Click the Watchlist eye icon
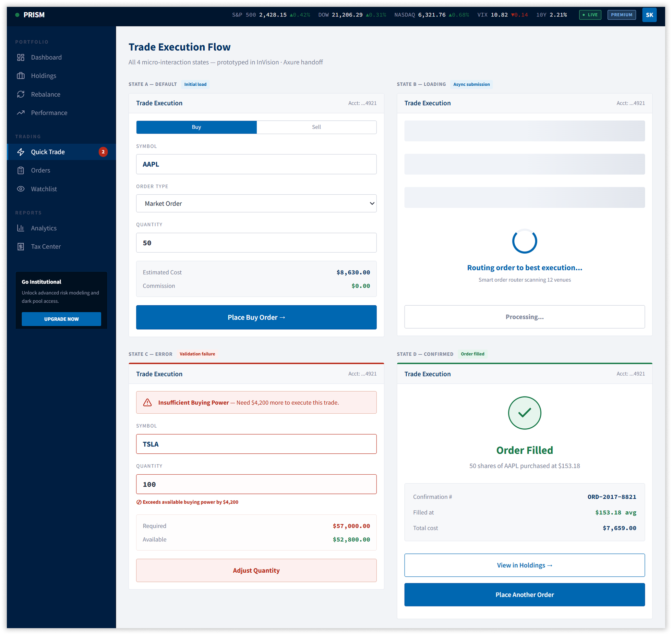Viewport: 672px width, 635px height. click(x=21, y=189)
